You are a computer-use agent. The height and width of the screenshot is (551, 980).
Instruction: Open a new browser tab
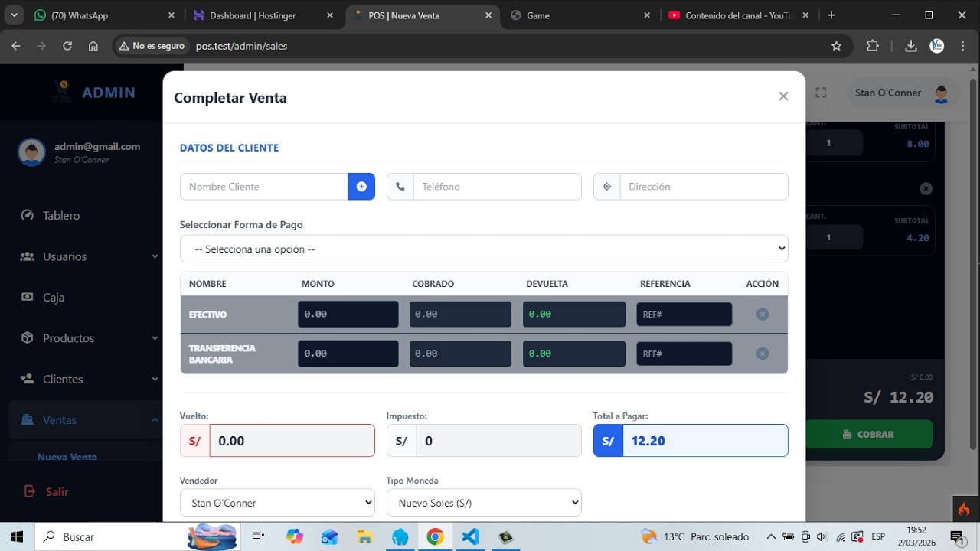(831, 15)
